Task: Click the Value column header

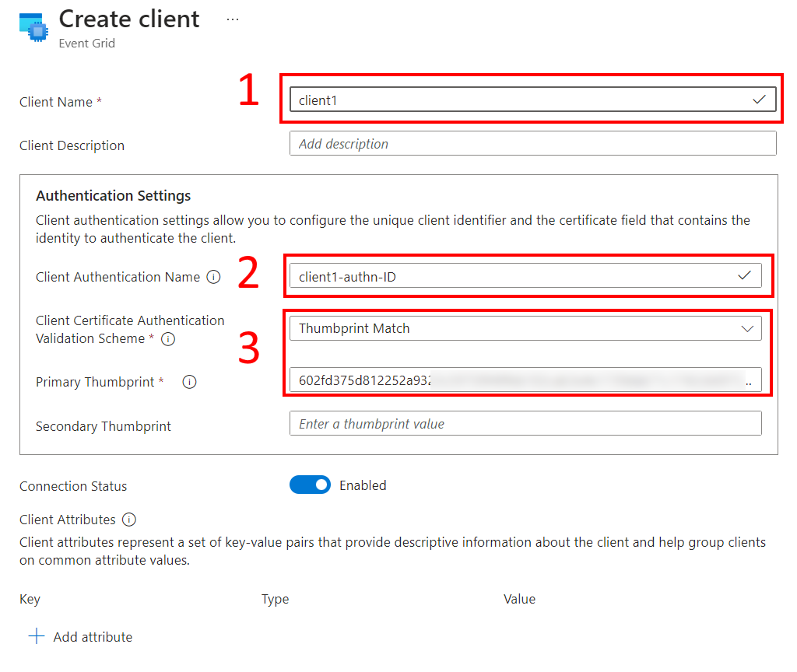Action: click(519, 599)
